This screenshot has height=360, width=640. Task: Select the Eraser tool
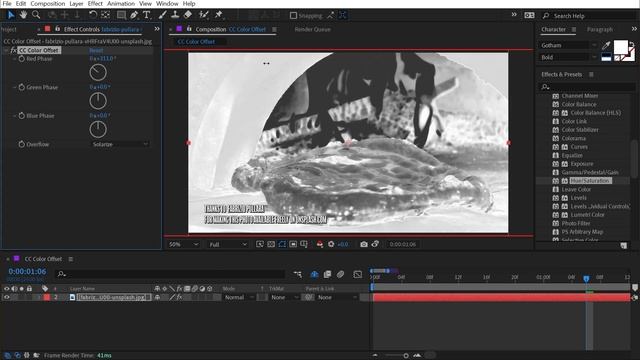point(188,15)
